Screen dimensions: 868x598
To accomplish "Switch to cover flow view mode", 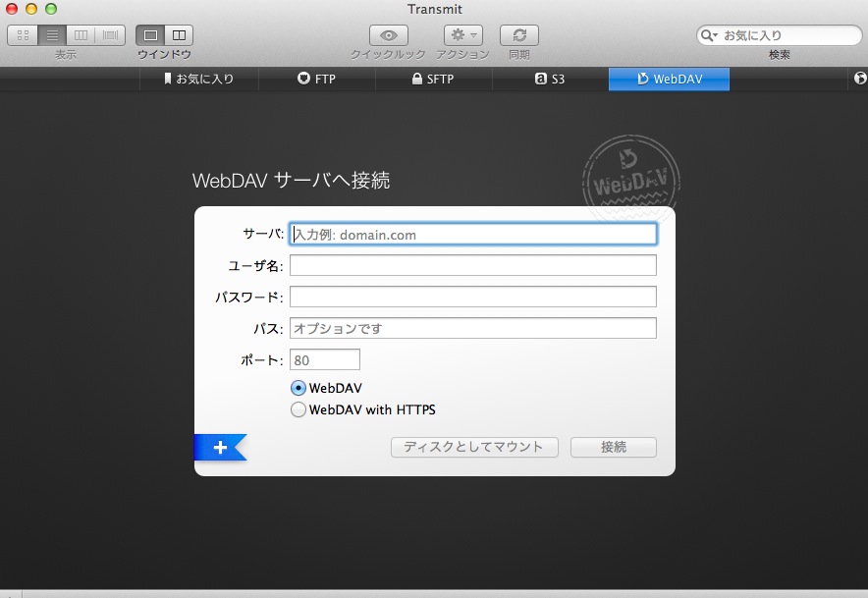I will [x=110, y=35].
